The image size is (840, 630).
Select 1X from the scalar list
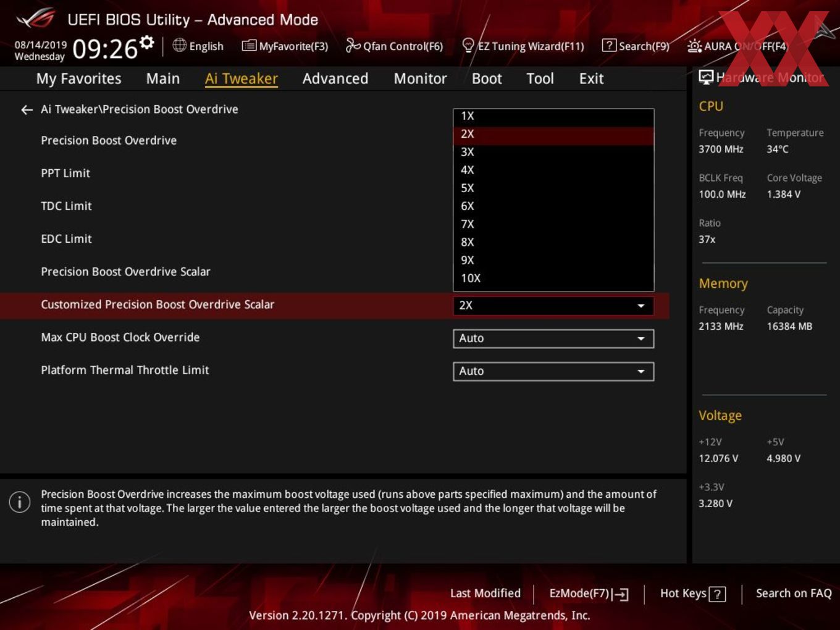point(553,116)
